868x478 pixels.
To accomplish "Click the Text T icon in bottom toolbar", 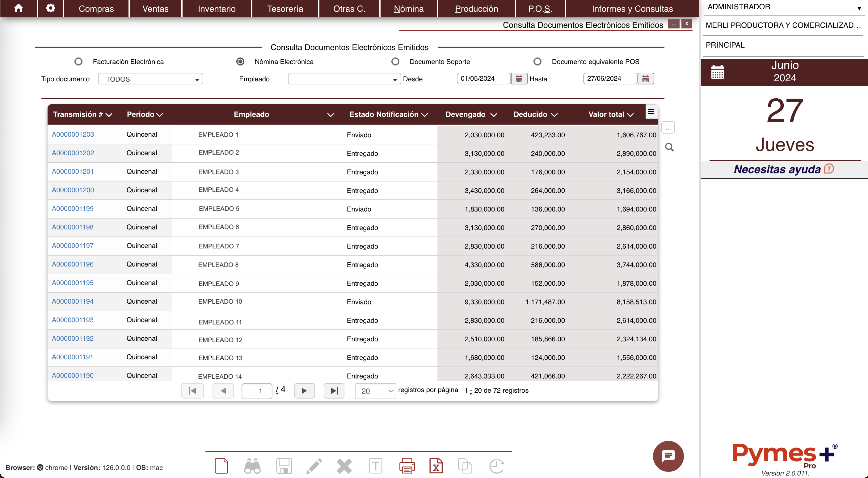I will (x=375, y=466).
